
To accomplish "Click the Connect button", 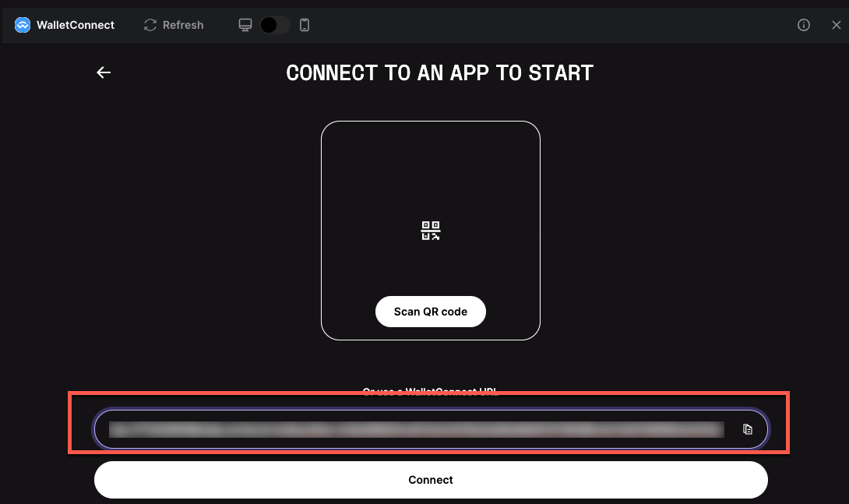I will (431, 480).
